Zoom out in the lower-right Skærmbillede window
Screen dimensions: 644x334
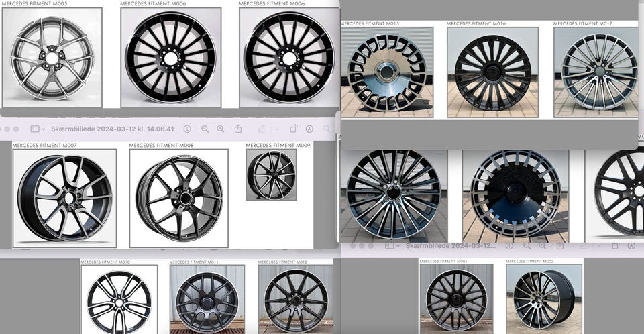point(527,246)
